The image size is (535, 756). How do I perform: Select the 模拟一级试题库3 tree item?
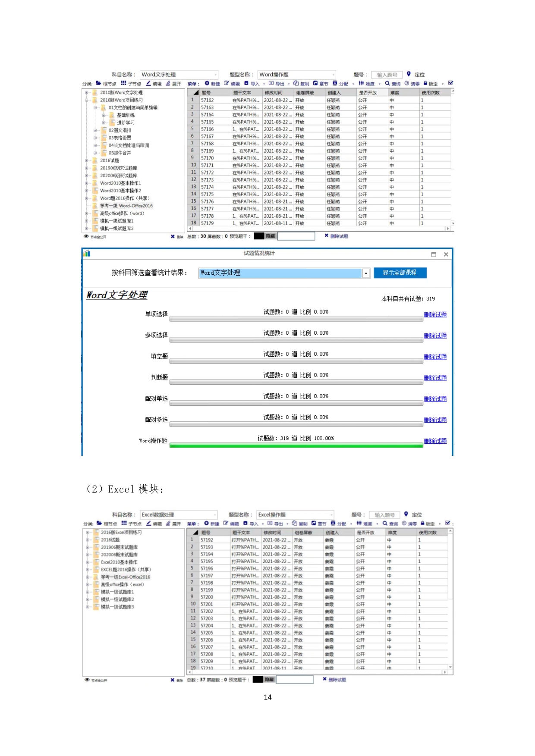tap(117, 607)
